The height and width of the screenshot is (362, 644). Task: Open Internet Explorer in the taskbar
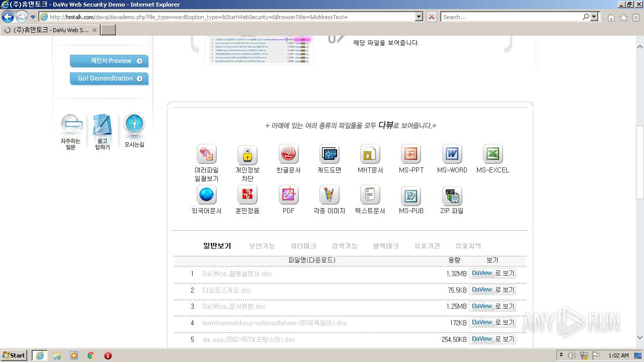coord(39,355)
